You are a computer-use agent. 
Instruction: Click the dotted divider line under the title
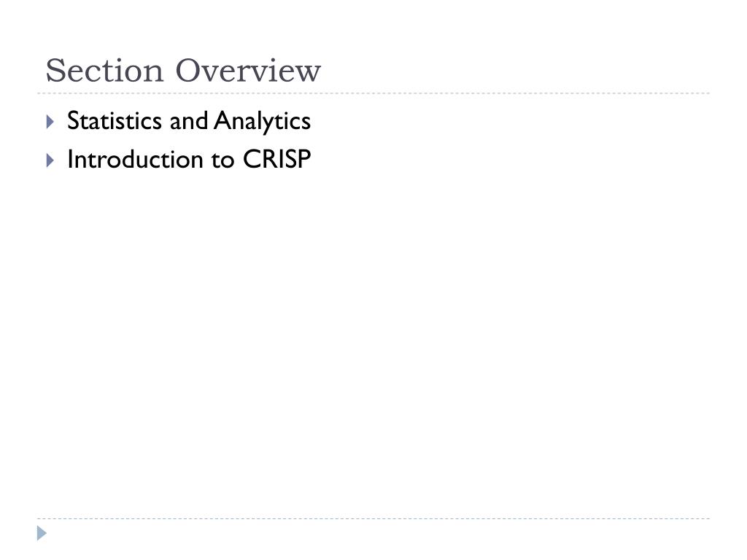[x=373, y=93]
